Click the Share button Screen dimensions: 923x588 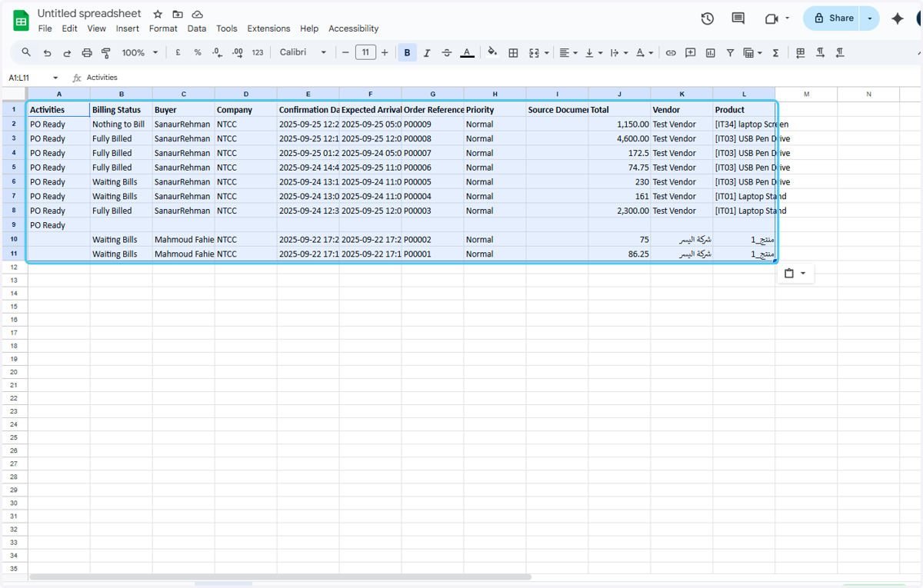tap(832, 18)
